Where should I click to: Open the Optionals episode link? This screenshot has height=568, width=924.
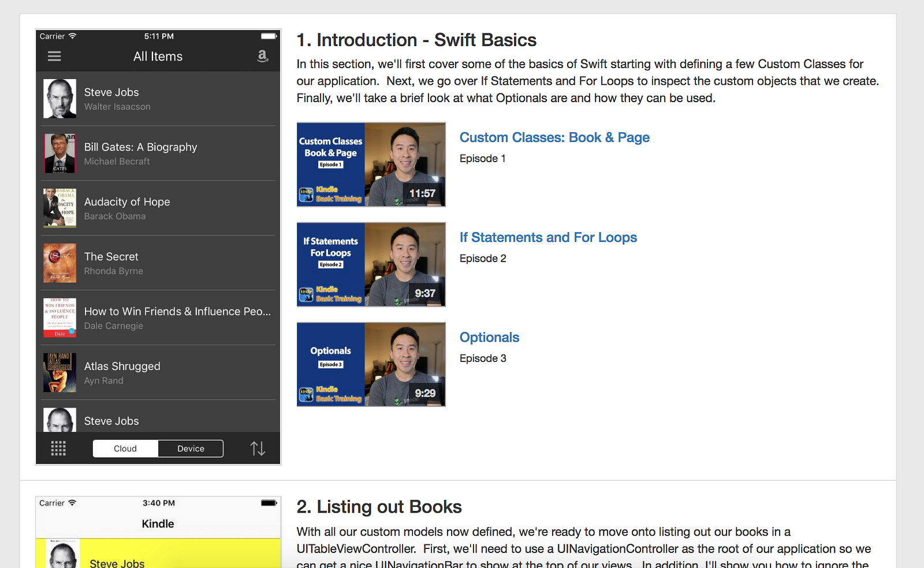coord(489,337)
